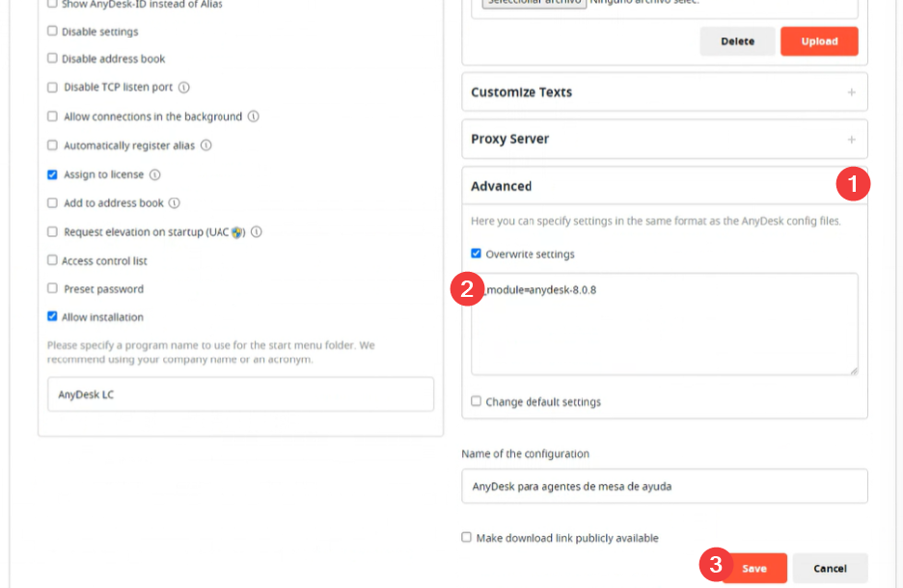Tick the Change default settings checkbox
Image resolution: width=903 pixels, height=588 pixels.
(x=476, y=401)
